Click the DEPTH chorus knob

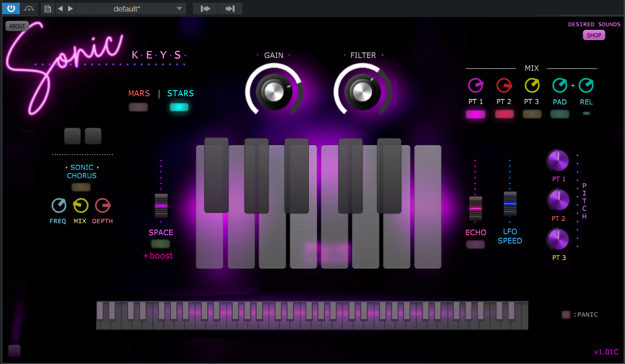pos(102,206)
